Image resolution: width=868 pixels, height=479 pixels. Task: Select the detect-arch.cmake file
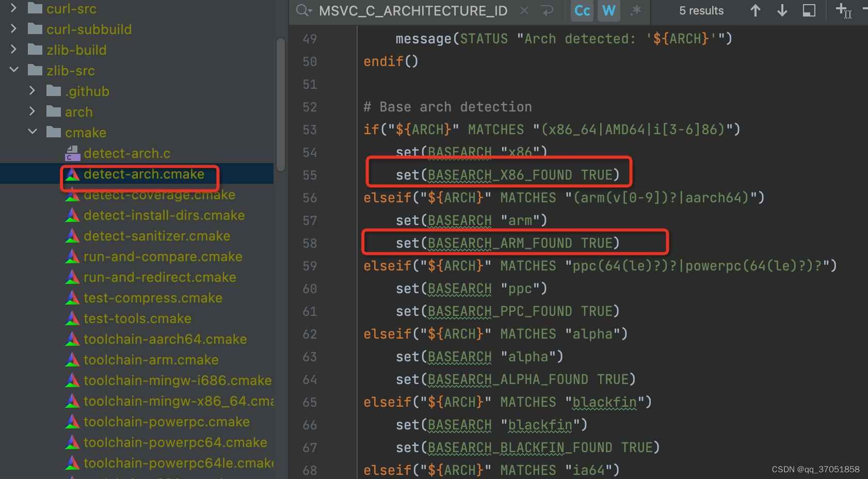(144, 174)
